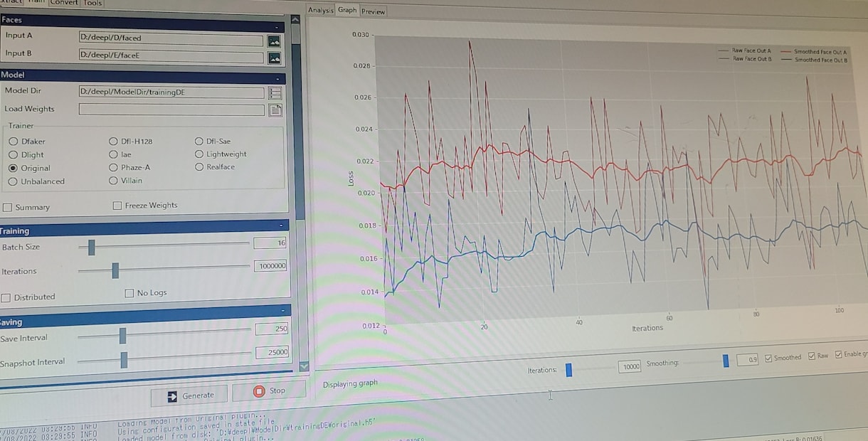Uncheck the Smoothed graph checkbox
The height and width of the screenshot is (441, 868).
point(768,358)
